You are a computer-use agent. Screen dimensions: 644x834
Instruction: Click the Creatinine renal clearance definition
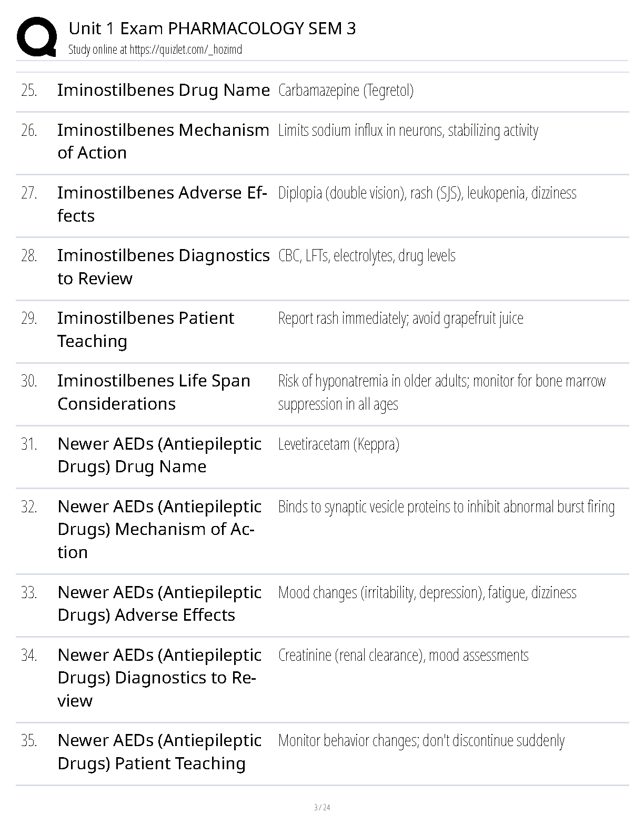pyautogui.click(x=403, y=656)
